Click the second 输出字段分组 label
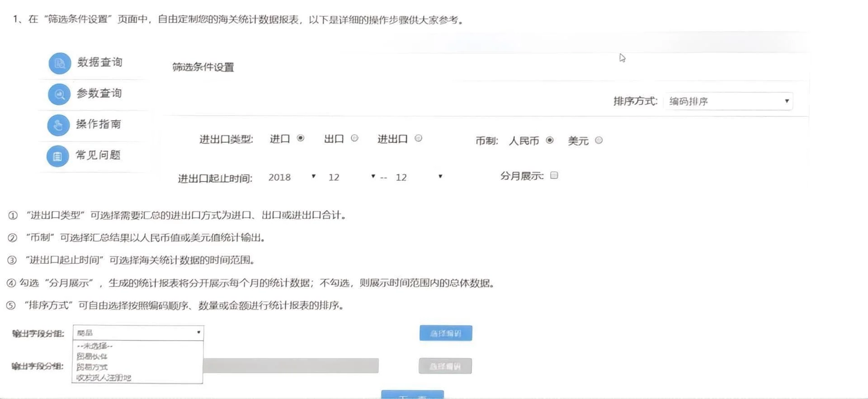868x399 pixels. tap(38, 366)
